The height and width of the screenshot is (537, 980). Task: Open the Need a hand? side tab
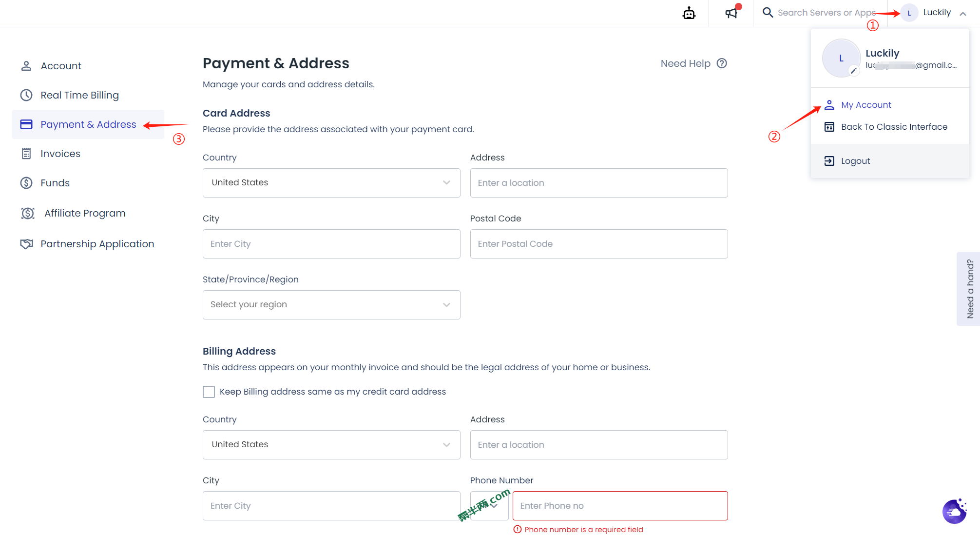tap(969, 289)
